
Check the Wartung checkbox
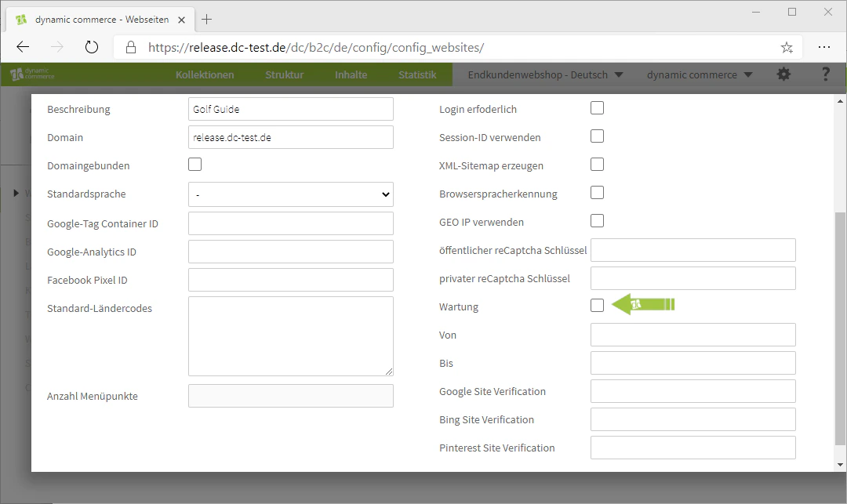click(597, 306)
